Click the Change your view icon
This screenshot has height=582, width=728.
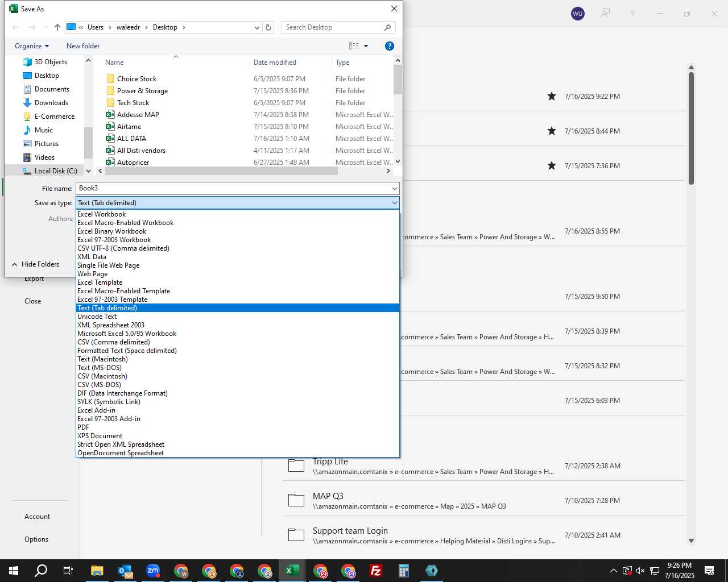354,46
